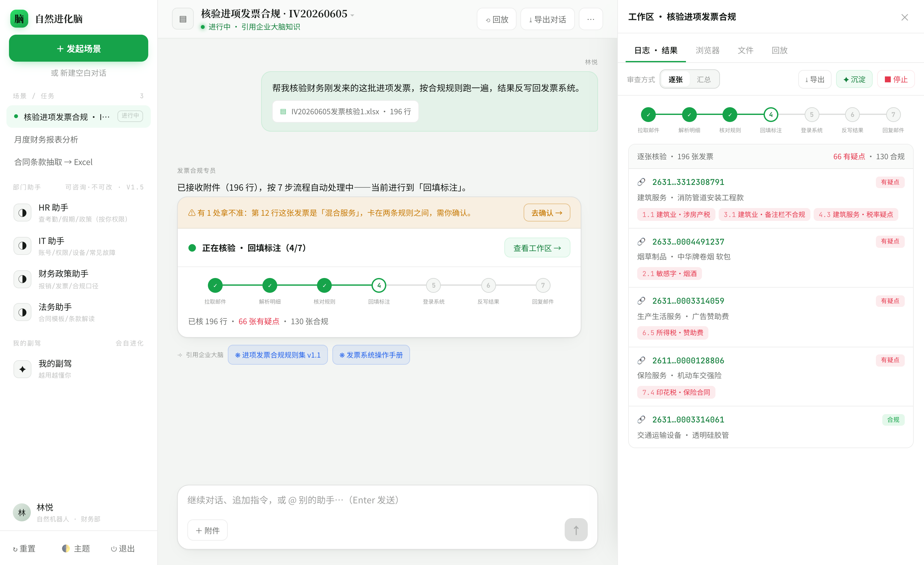Open 法务助手 assistant icon
Screen dimensions: 924x565
[x=22, y=312]
